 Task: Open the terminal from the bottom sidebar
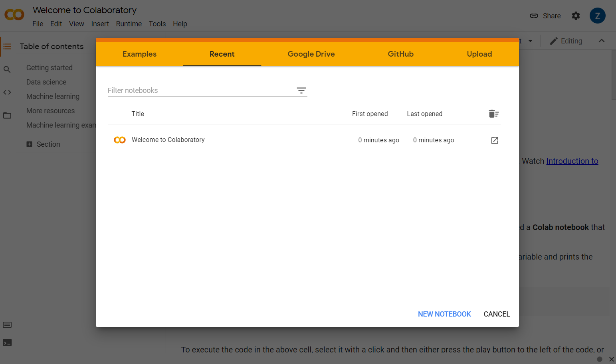click(7, 342)
